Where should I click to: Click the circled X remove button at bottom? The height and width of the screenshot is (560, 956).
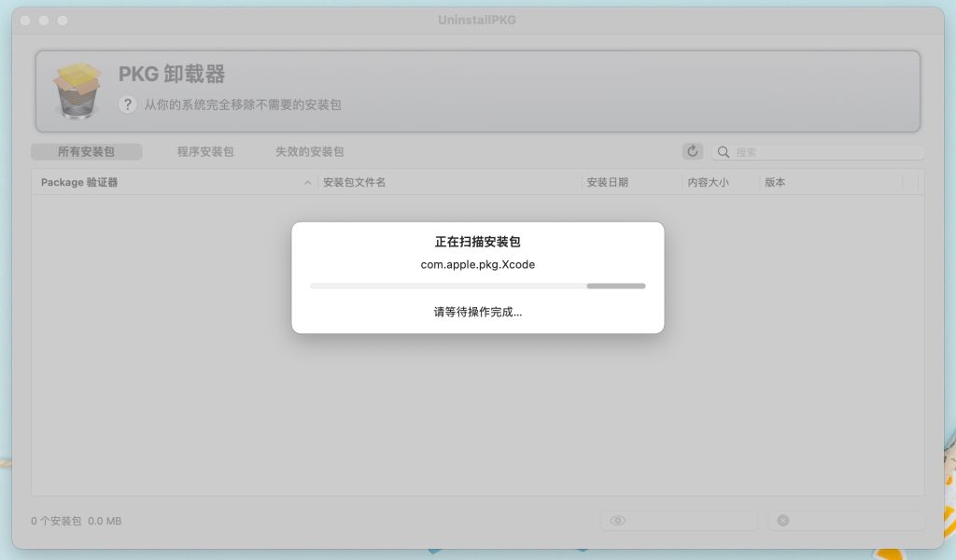[x=846, y=521]
